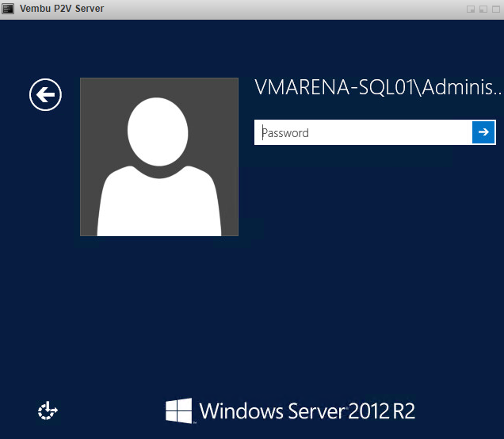
Task: Submit password with blue arrow button
Action: [483, 132]
